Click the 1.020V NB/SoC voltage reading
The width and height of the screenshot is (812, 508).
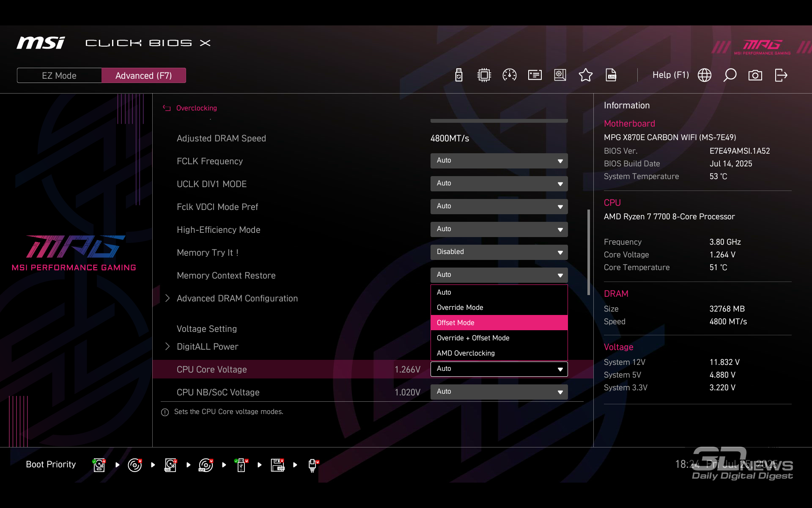click(407, 392)
